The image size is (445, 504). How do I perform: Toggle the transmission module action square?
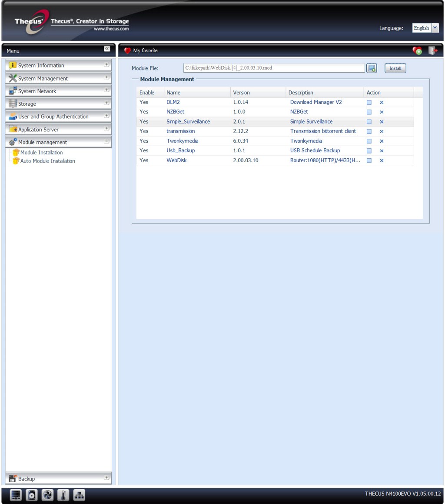point(369,131)
